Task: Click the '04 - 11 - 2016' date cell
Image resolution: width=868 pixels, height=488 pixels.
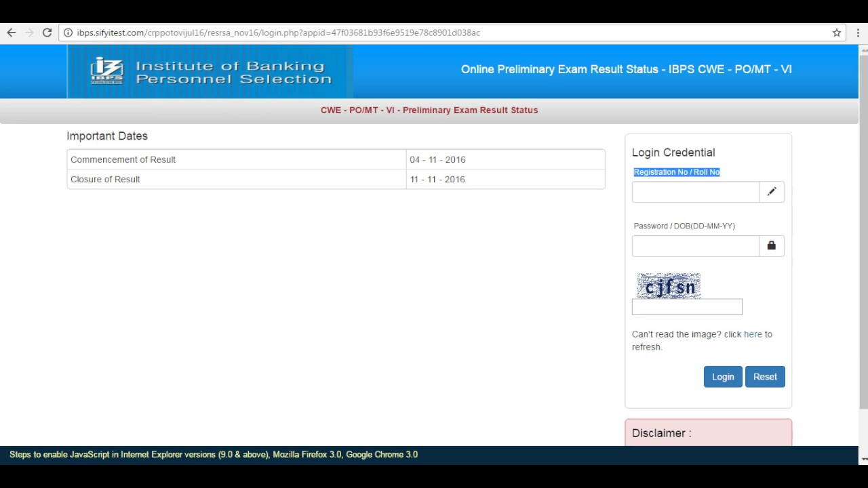Action: [x=506, y=160]
